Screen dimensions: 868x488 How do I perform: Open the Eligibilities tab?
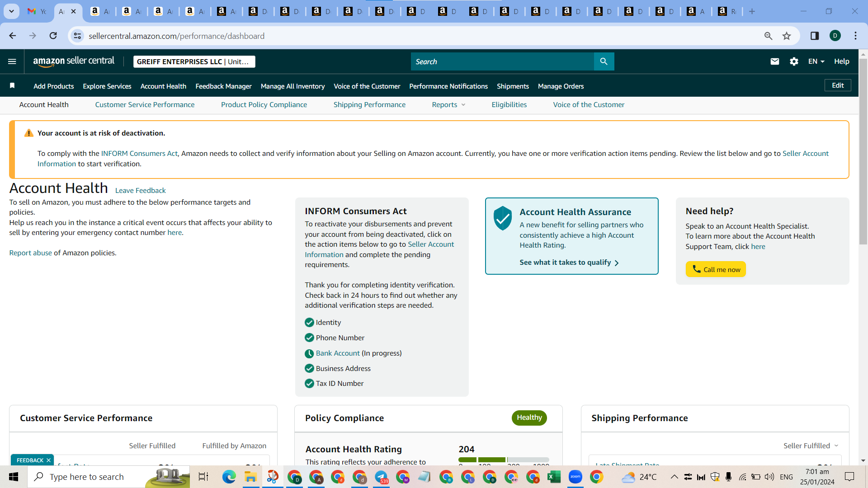pos(509,105)
